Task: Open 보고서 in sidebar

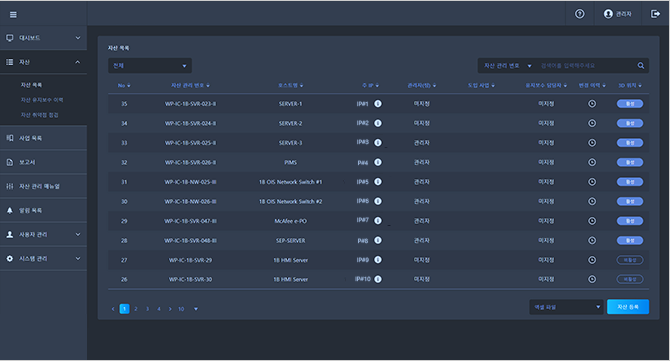Action: 43,162
